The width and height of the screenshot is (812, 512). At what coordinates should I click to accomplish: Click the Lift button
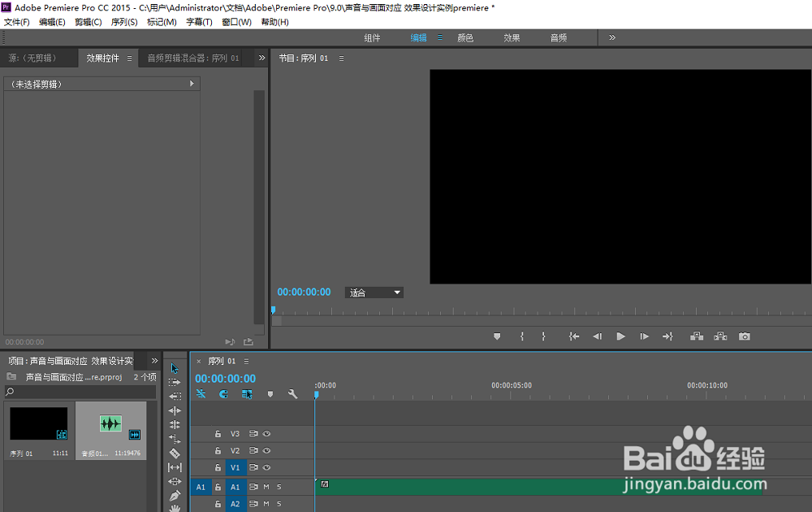click(x=697, y=336)
